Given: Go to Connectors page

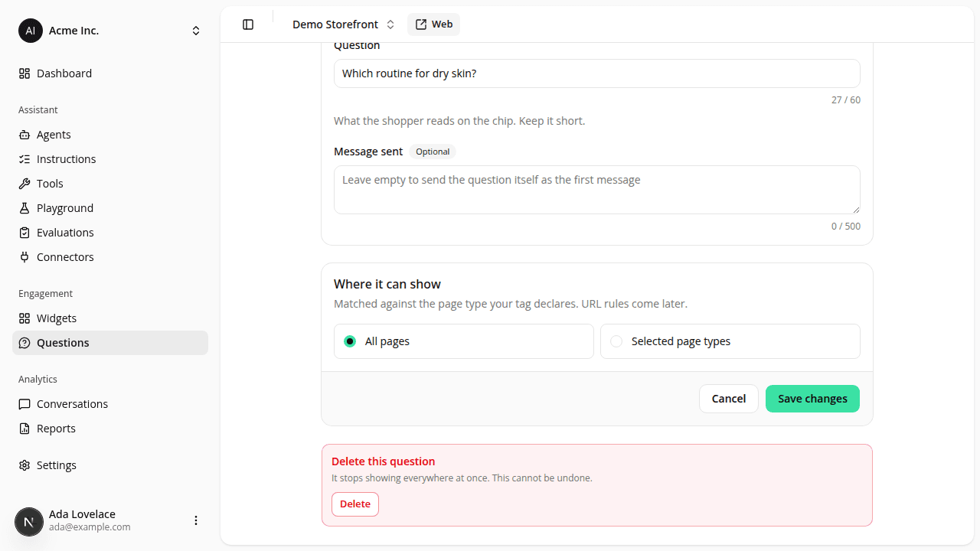Looking at the screenshot, I should point(110,257).
